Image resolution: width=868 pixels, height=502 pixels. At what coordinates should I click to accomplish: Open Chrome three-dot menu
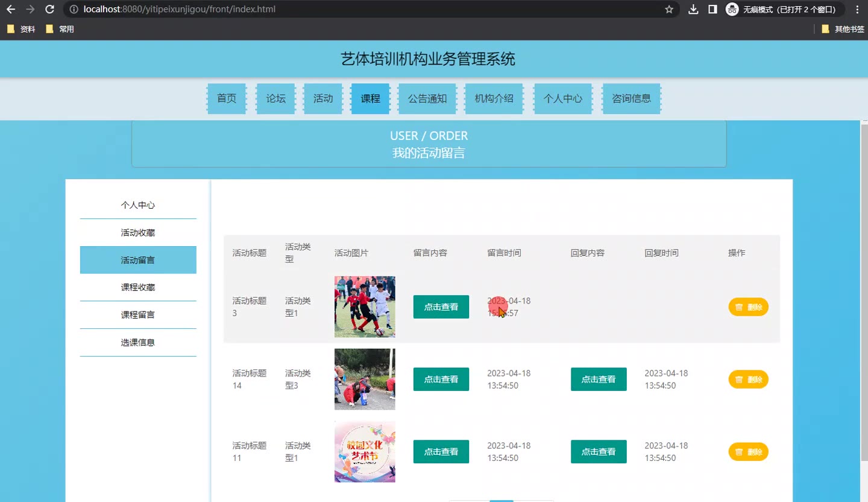[857, 9]
